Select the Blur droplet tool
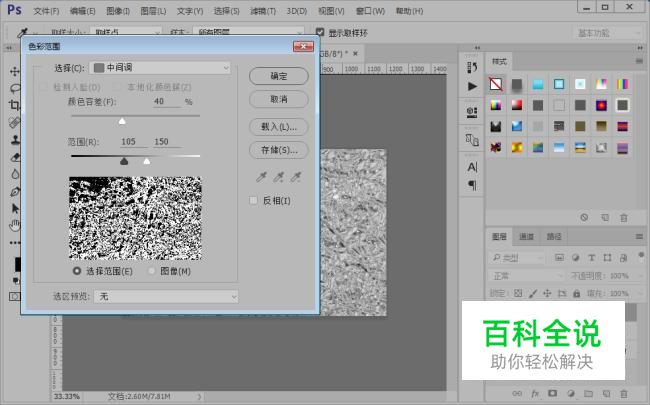 tap(15, 174)
